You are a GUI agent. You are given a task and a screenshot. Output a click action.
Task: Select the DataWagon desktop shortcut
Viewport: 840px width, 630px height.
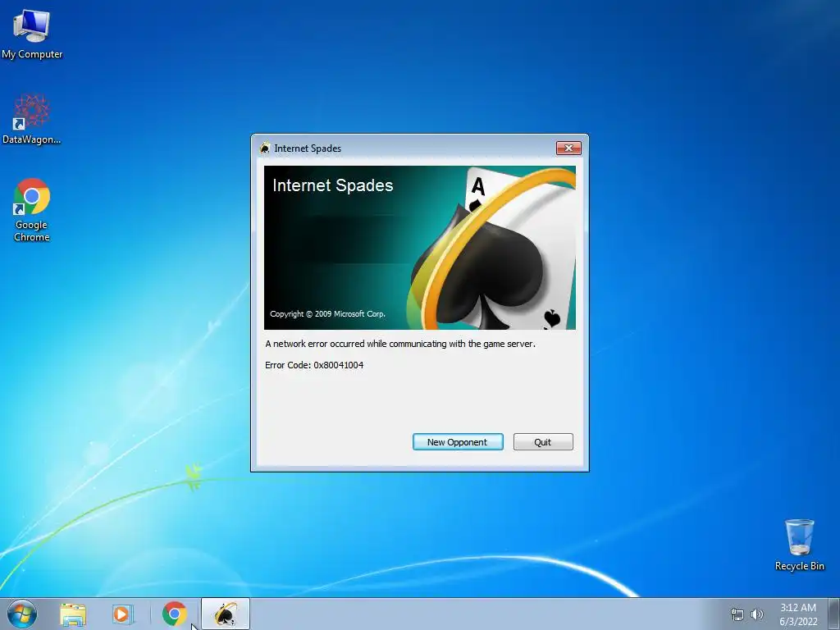(32, 120)
